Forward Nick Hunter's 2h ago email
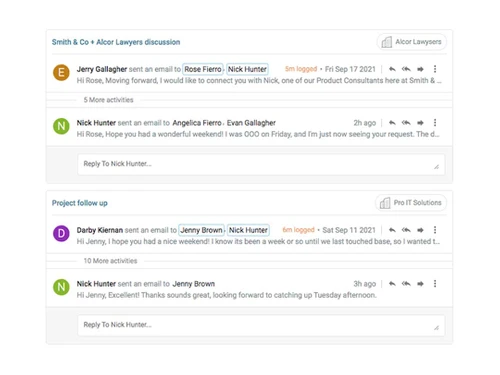500x375 pixels. tap(420, 123)
